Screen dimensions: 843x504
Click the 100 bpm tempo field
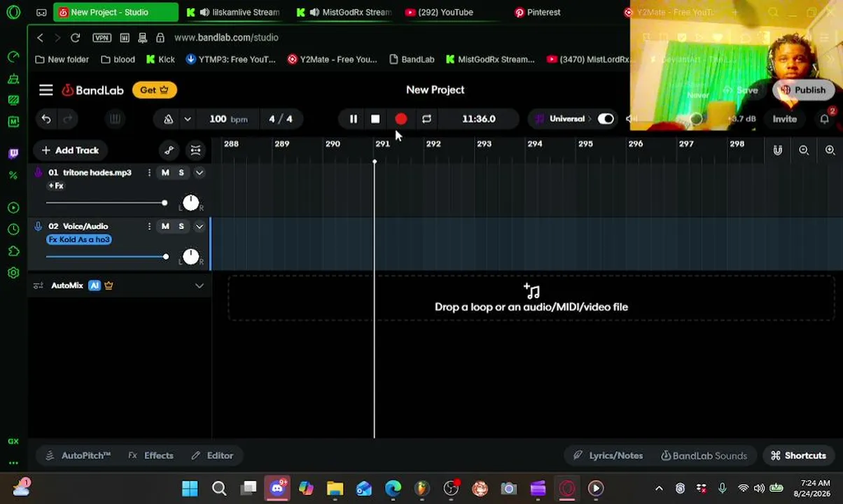click(x=228, y=119)
